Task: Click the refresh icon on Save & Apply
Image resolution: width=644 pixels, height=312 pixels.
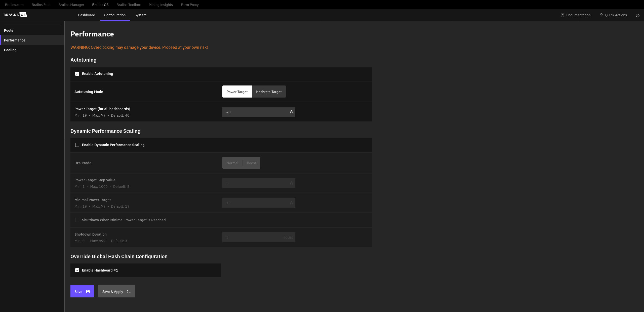Action: pyautogui.click(x=129, y=291)
